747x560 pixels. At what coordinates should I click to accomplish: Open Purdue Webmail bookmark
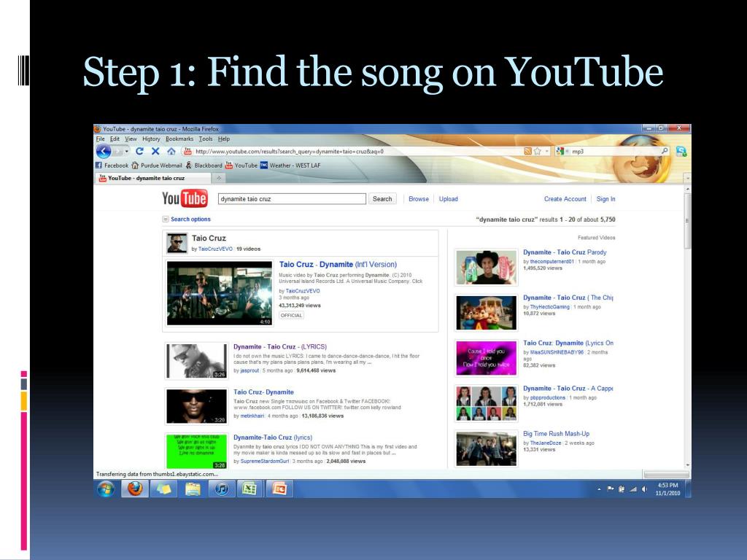click(157, 166)
